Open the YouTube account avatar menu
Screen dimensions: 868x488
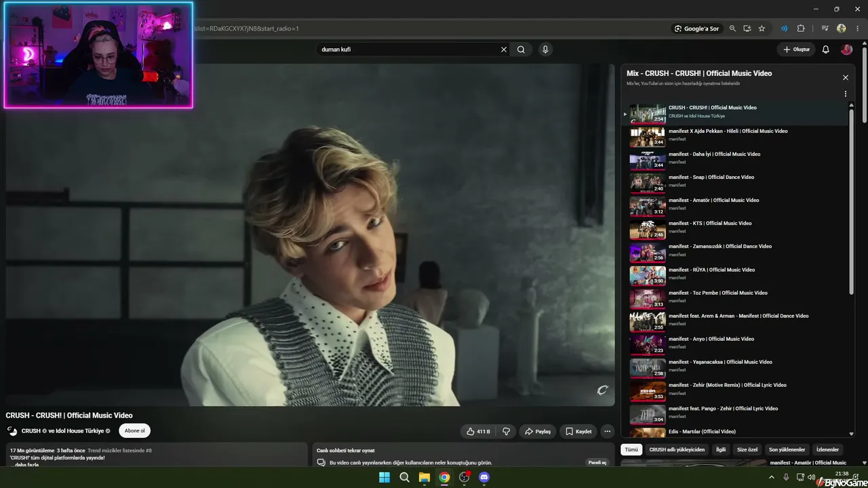coord(846,49)
